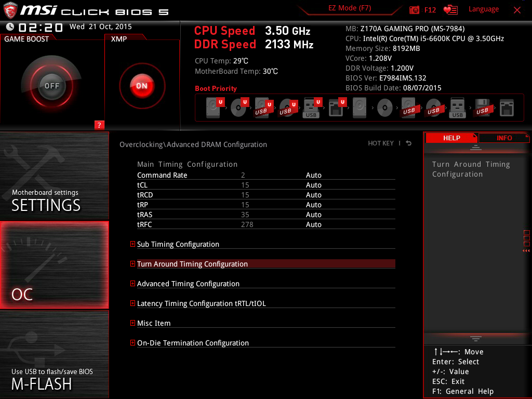Image resolution: width=532 pixels, height=399 pixels.
Task: Turn off the XMP button
Action: [x=142, y=86]
